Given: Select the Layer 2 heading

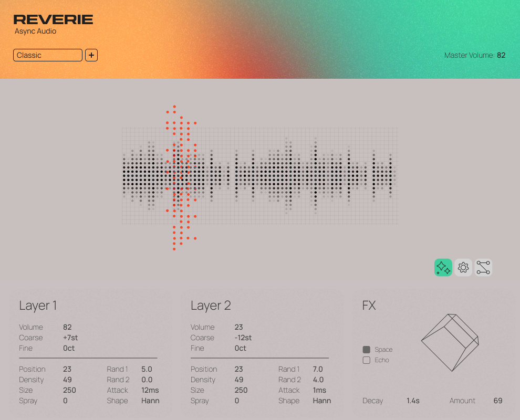Looking at the screenshot, I should [x=211, y=306].
